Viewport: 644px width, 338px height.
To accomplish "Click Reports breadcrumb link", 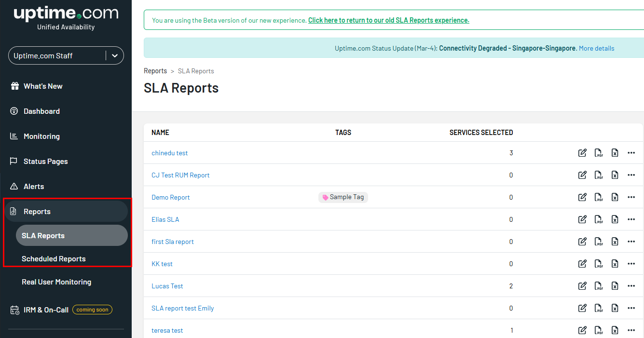I will click(155, 71).
